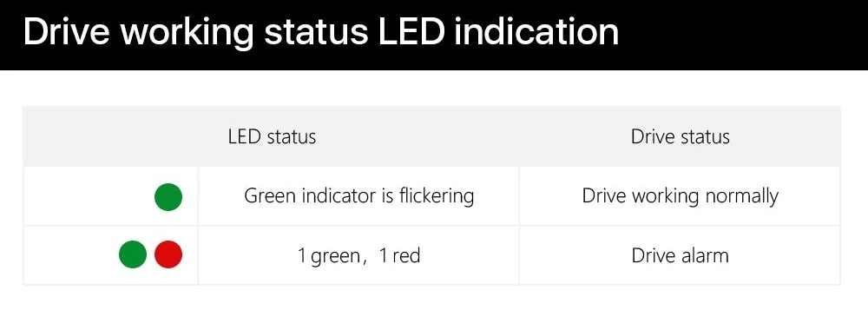Screen dimensions: 868x330
Task: Click the word "alarm" in the last row
Action: (705, 255)
